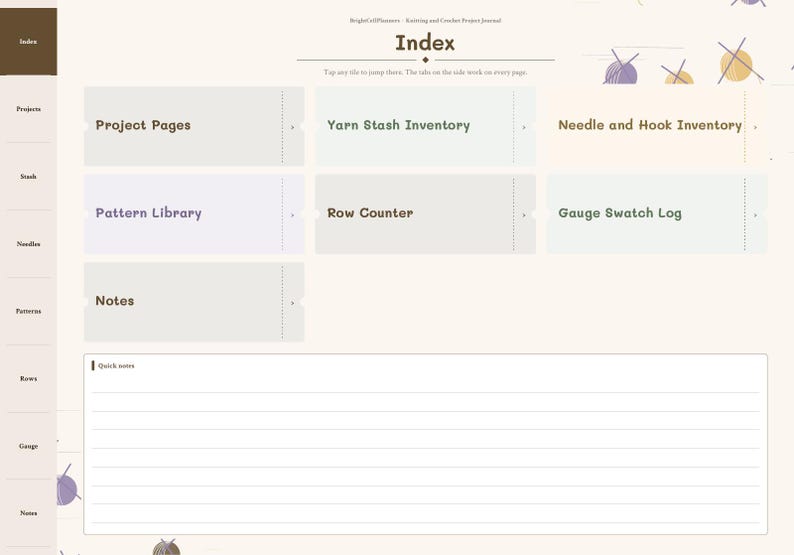The image size is (794, 555).
Task: Click the chevron on Yarn Stash Inventory tile
Action: click(x=524, y=127)
